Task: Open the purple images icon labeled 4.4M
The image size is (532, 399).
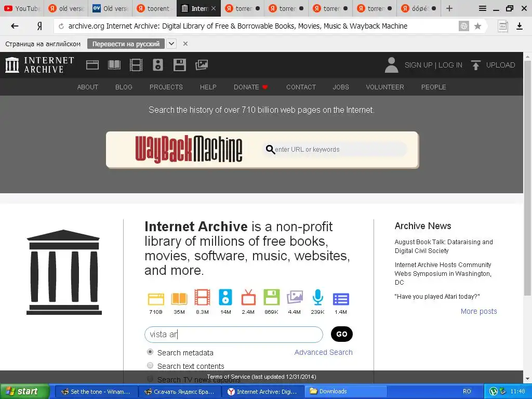Action: 295,297
